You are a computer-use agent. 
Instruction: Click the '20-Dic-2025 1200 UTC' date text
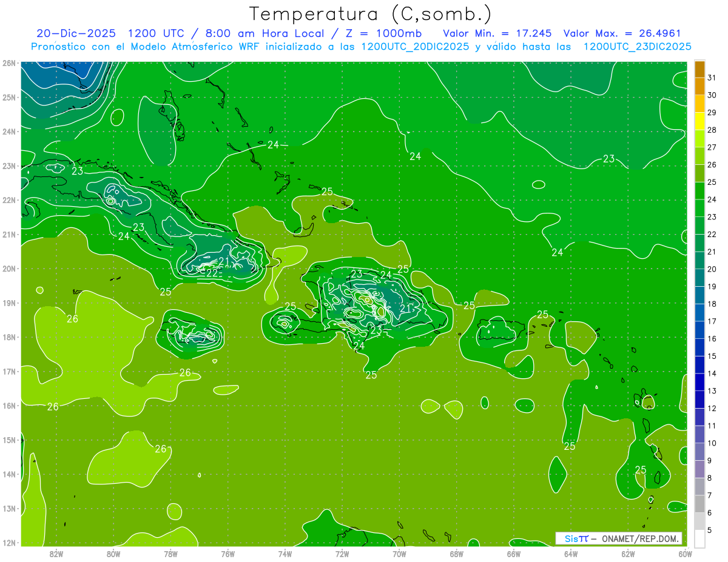[109, 33]
